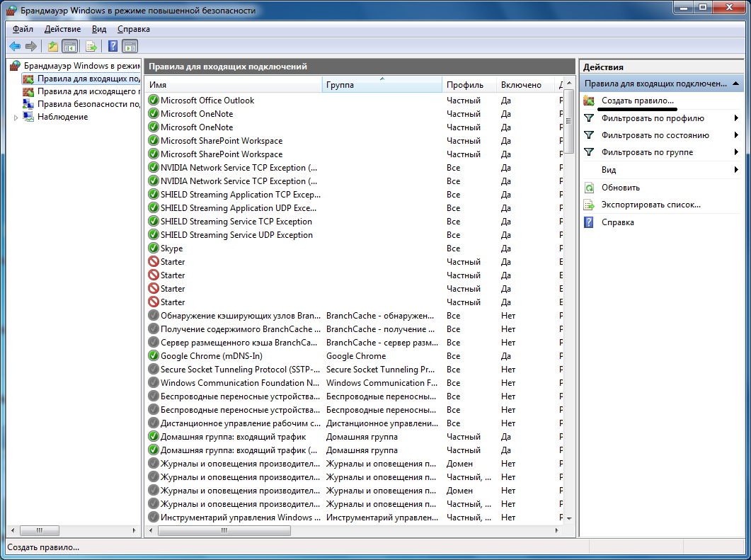Open the Файл menu
Screen dimensions: 751x560
23,29
